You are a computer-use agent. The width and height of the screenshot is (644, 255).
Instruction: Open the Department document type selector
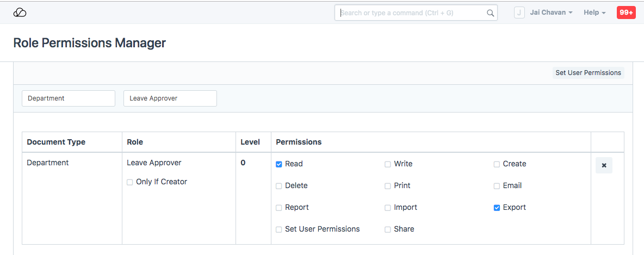(69, 98)
